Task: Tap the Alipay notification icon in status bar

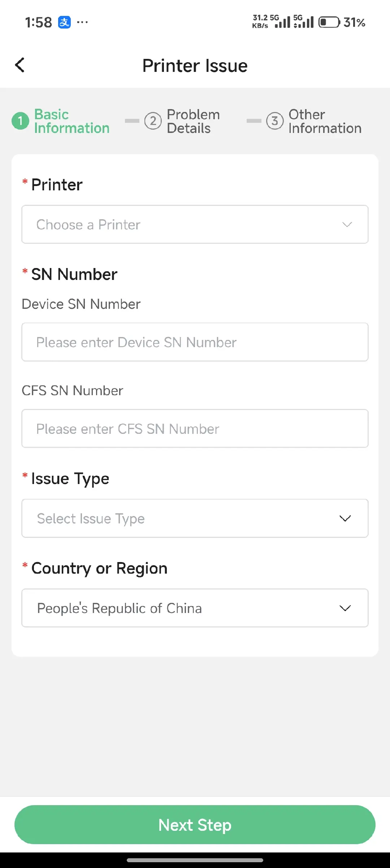Action: pyautogui.click(x=64, y=22)
